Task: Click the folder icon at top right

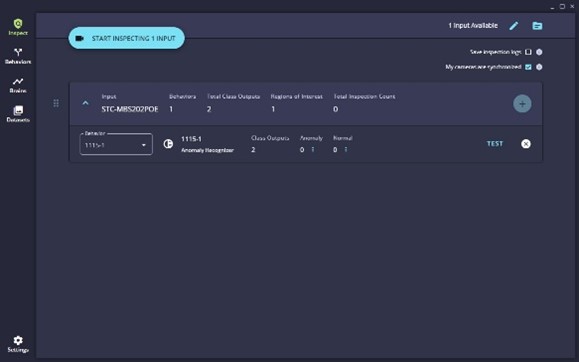Action: [x=537, y=26]
